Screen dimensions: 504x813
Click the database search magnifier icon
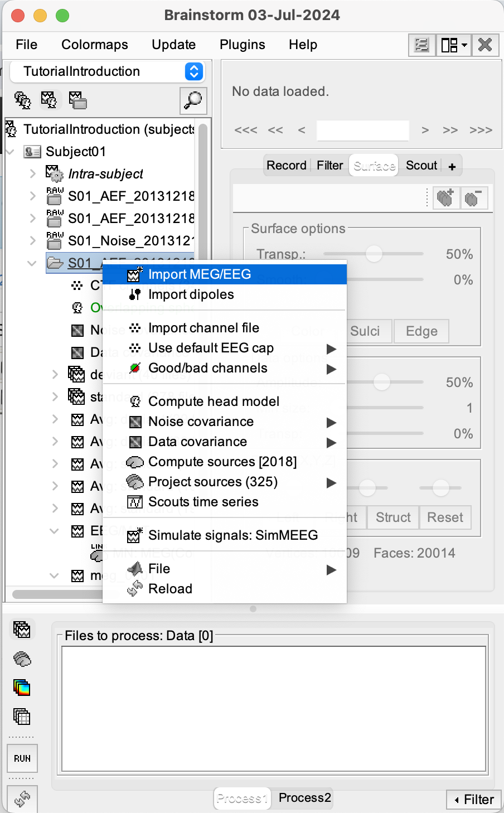coord(193,100)
